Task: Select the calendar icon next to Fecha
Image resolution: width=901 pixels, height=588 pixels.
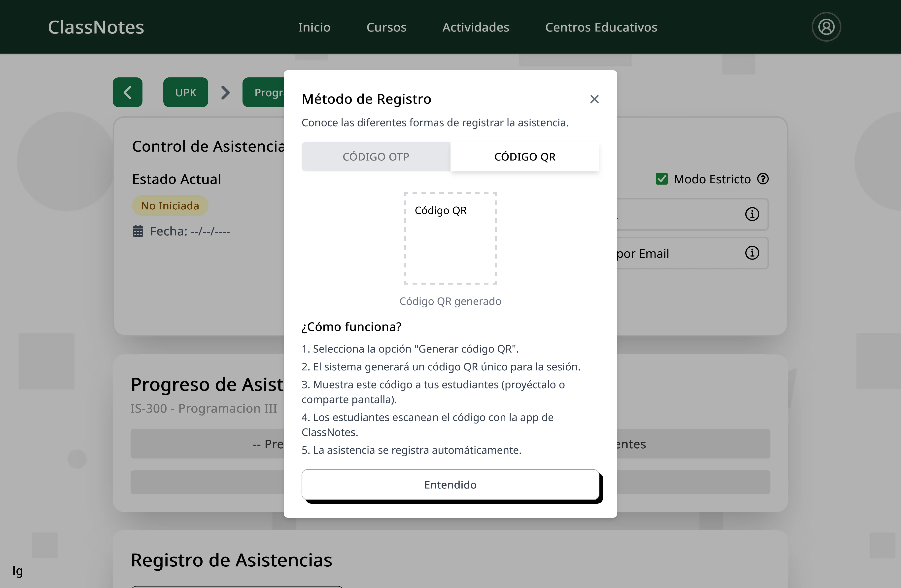Action: tap(138, 231)
